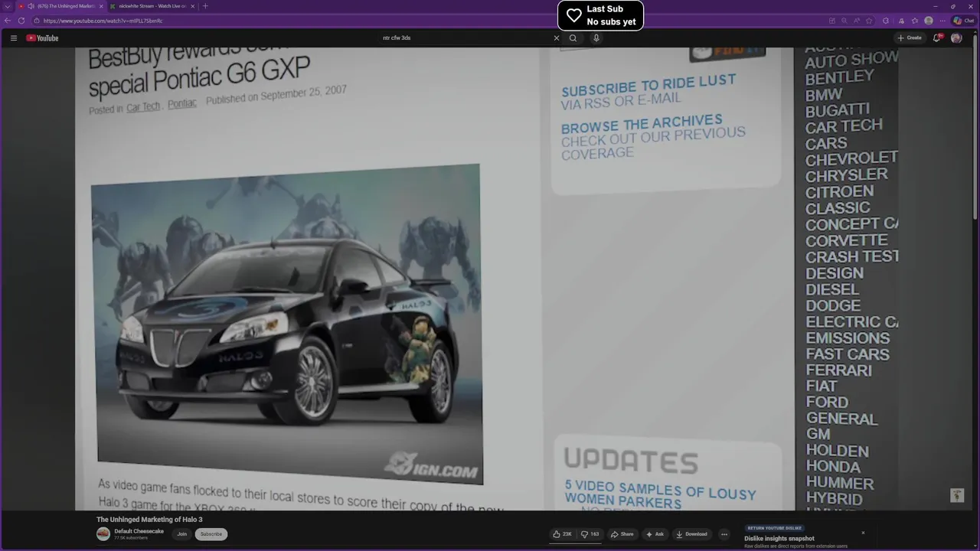The height and width of the screenshot is (551, 980).
Task: Open the browser zoom magnifier icon
Action: (x=844, y=21)
